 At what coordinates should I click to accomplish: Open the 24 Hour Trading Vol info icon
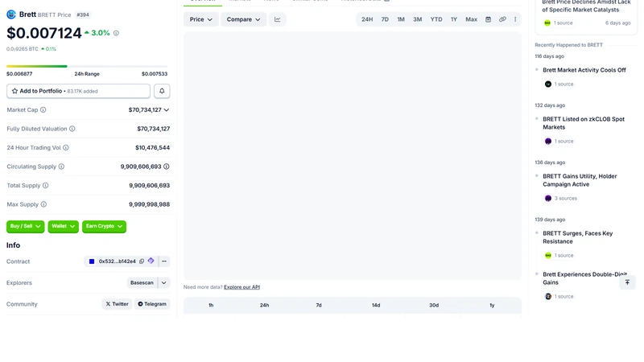coord(66,148)
